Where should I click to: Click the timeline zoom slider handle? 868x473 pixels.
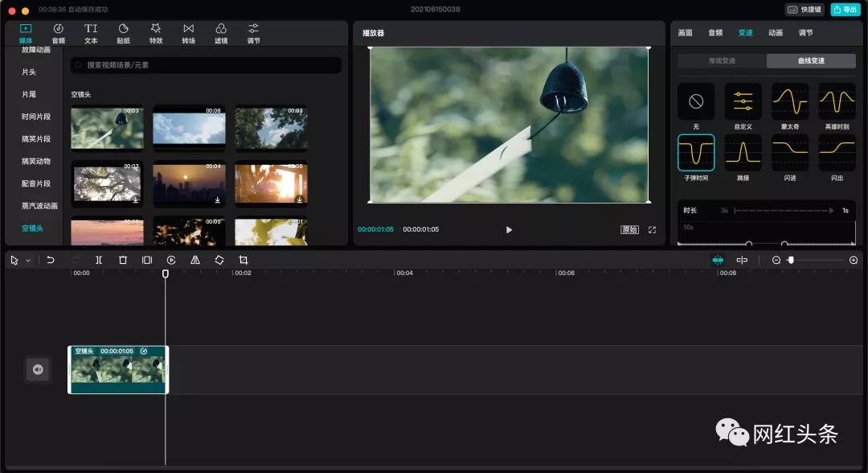791,260
